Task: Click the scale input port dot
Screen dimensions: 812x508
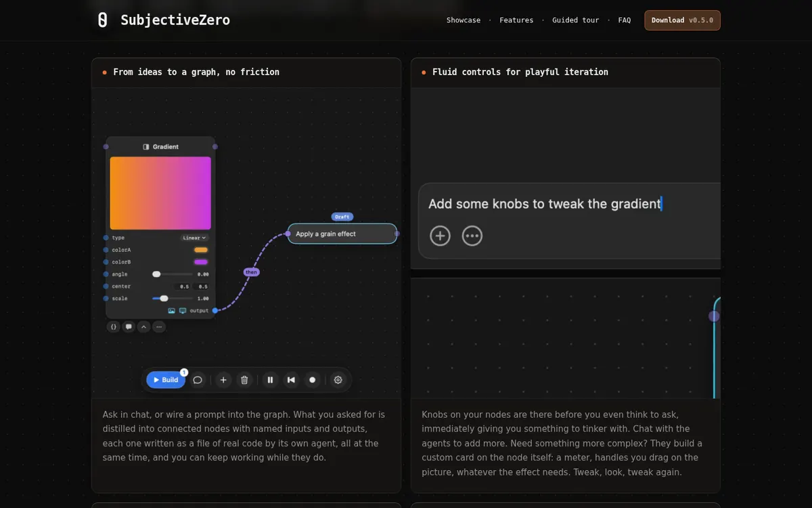Action: pyautogui.click(x=106, y=299)
